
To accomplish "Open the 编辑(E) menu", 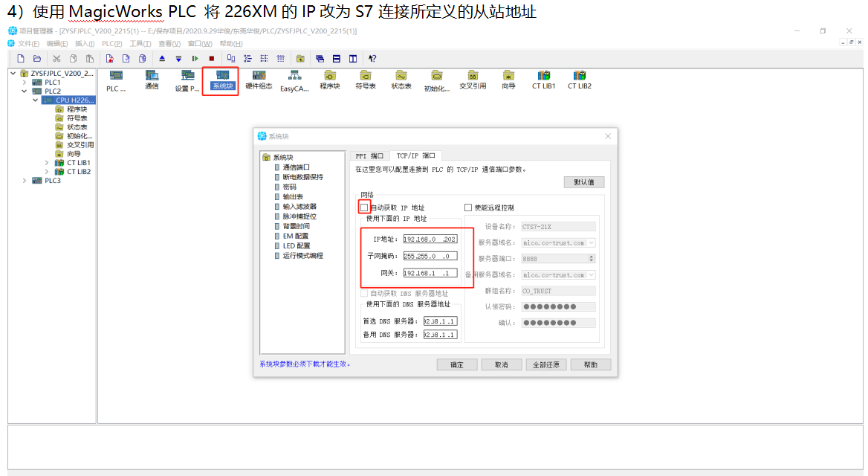I will pos(56,43).
